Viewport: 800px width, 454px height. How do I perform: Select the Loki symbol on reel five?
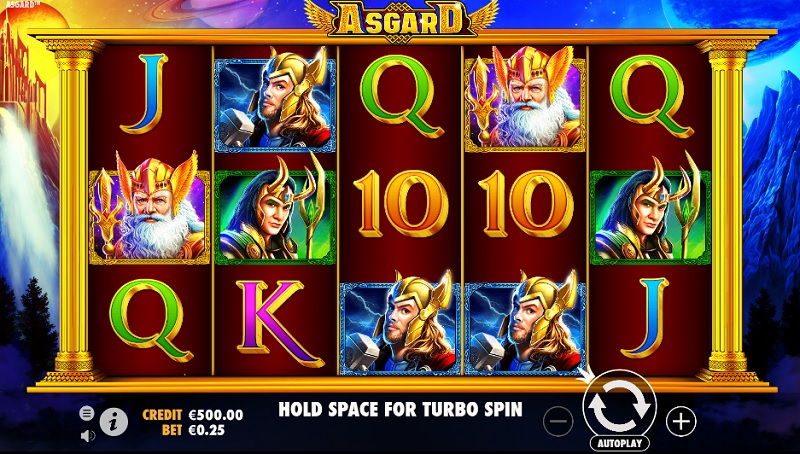coord(650,210)
